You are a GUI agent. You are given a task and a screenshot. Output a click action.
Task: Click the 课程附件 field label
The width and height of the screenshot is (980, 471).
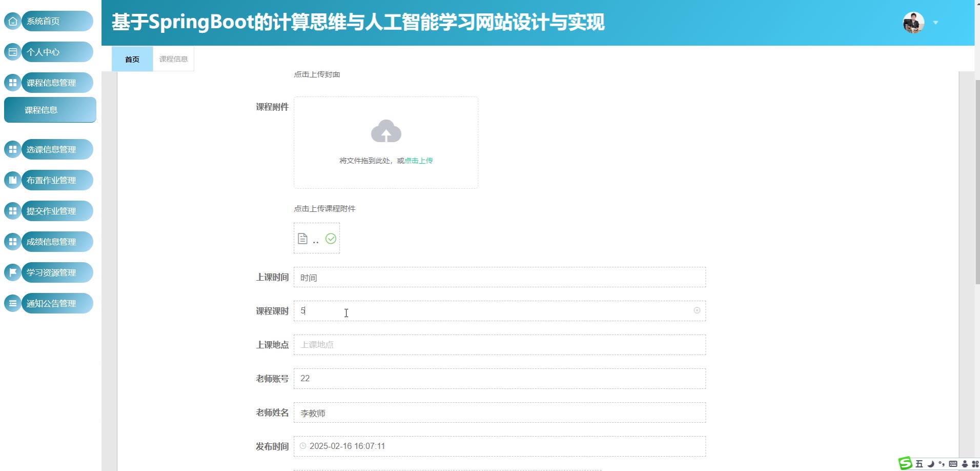pos(272,107)
